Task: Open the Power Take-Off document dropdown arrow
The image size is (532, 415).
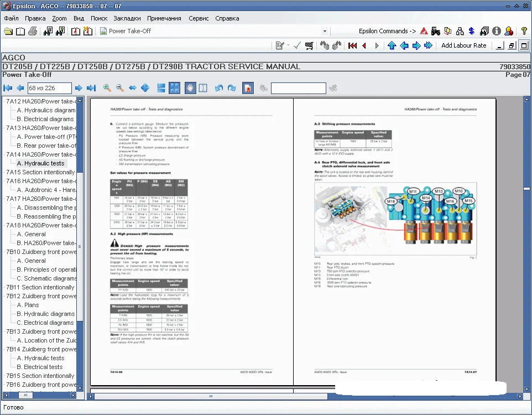Action: point(325,32)
